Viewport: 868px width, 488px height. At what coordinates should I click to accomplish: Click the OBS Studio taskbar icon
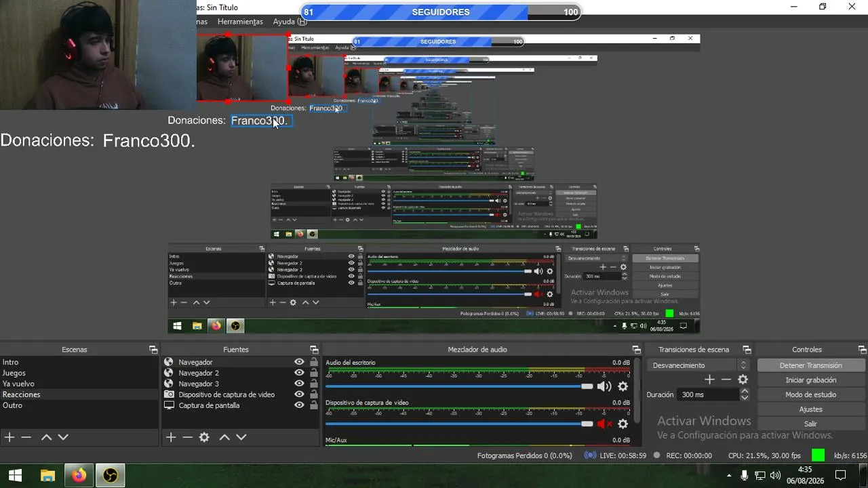110,476
